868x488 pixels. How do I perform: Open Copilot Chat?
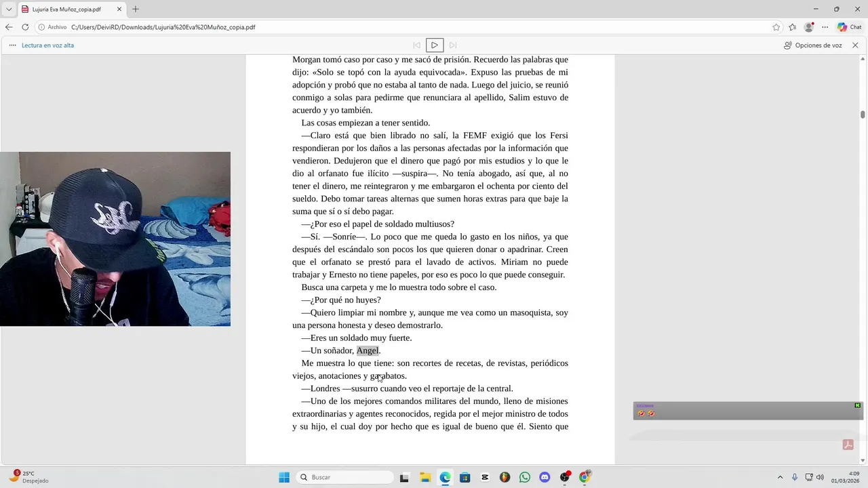849,27
